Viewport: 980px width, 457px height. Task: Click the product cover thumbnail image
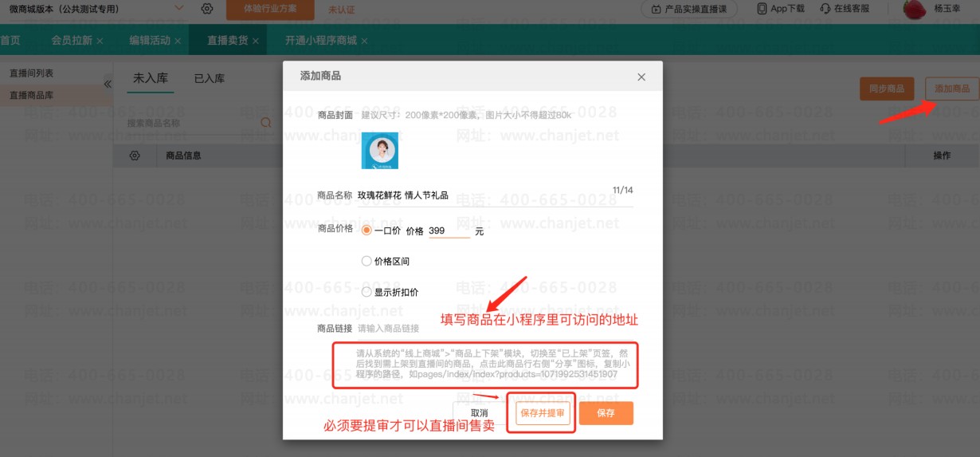(380, 151)
